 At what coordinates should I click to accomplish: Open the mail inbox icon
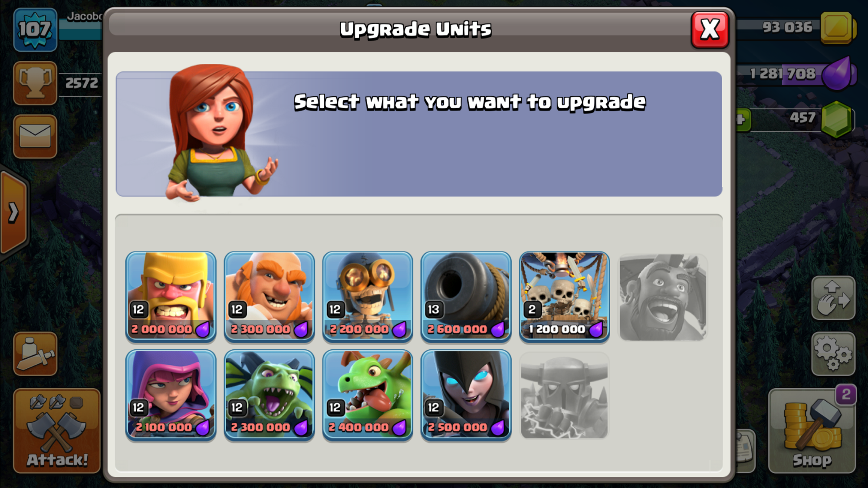click(35, 136)
